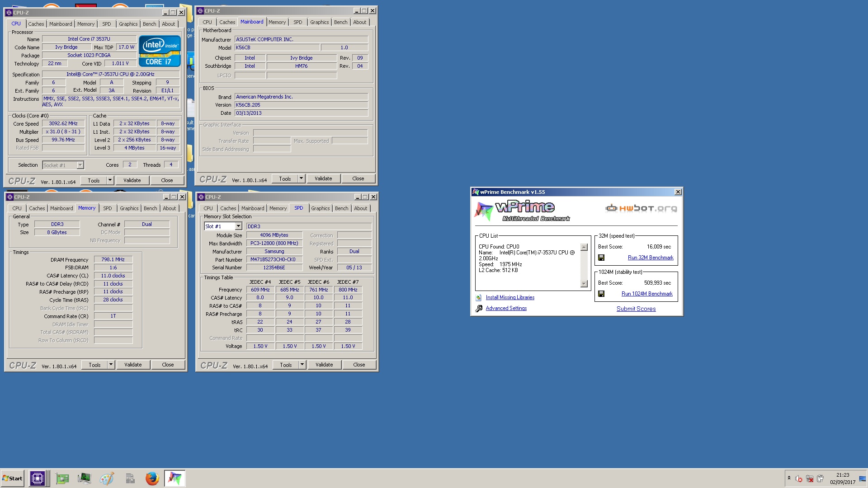Click the taskbar clock showing 21:23
Viewport: 868px width, 488px height.
[843, 479]
